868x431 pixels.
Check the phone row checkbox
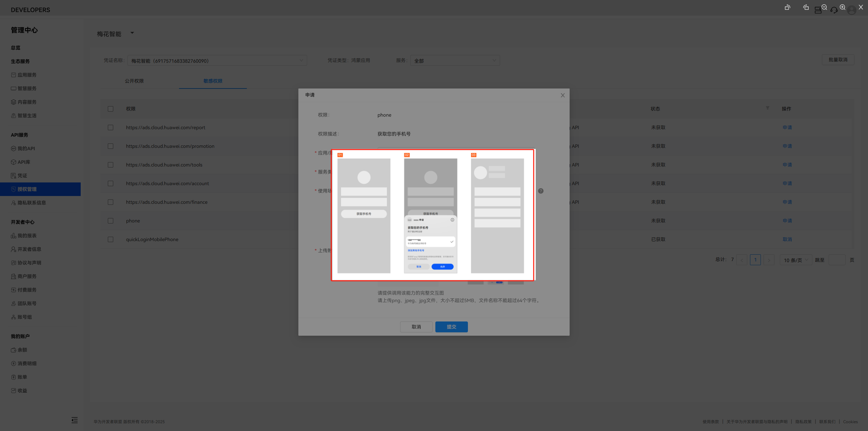pyautogui.click(x=111, y=221)
